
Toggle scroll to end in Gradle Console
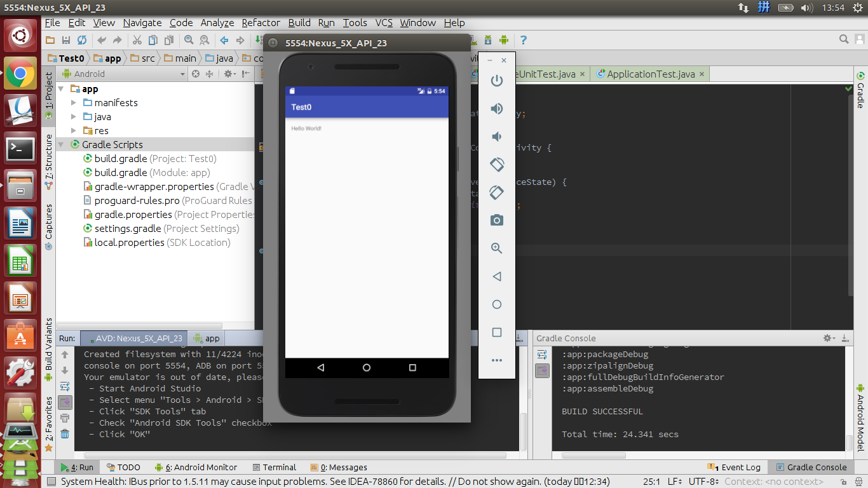coord(542,371)
